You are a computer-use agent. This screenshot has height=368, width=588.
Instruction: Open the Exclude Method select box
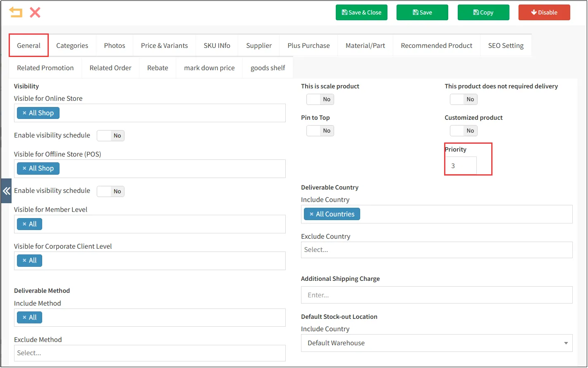(x=150, y=353)
